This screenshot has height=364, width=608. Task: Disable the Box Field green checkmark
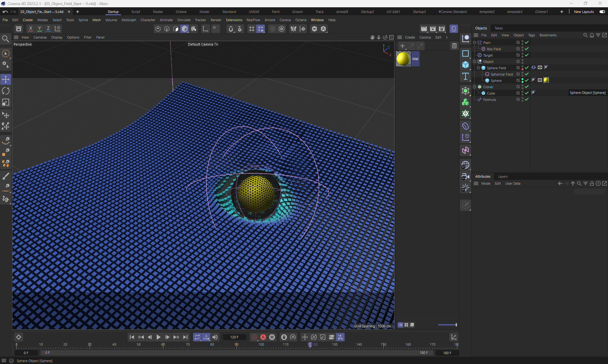pos(527,49)
